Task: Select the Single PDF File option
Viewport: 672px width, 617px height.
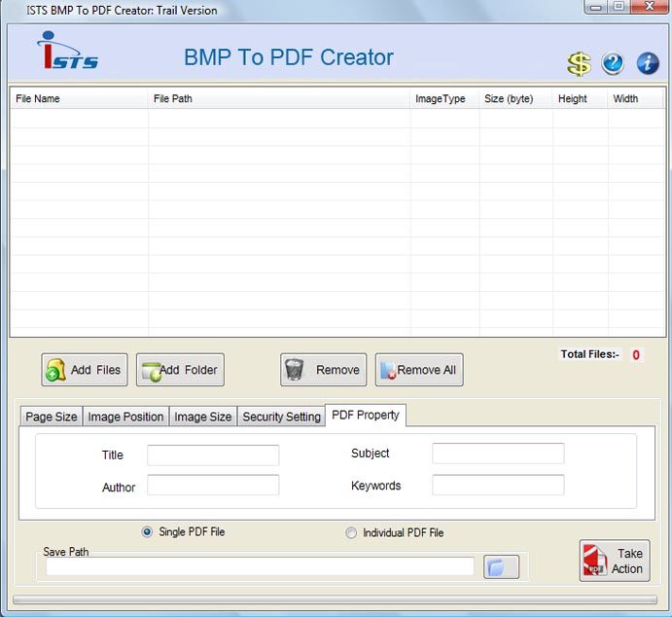Action: pyautogui.click(x=148, y=532)
